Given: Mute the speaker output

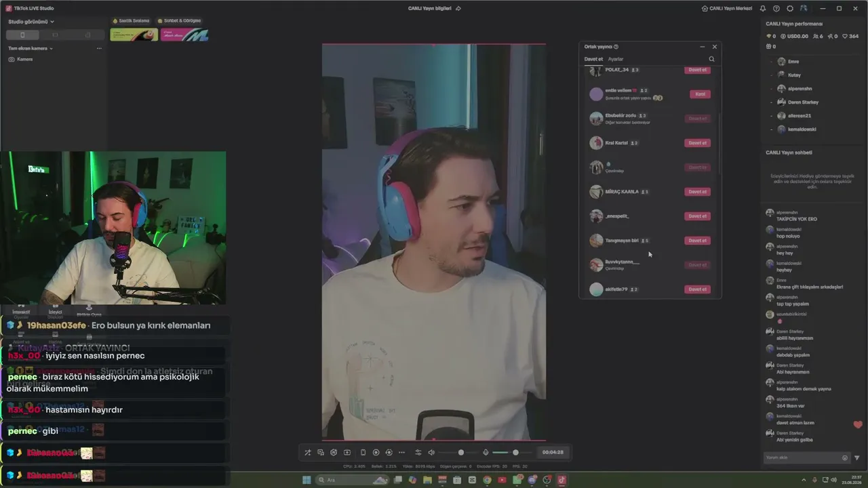Looking at the screenshot, I should (x=431, y=452).
